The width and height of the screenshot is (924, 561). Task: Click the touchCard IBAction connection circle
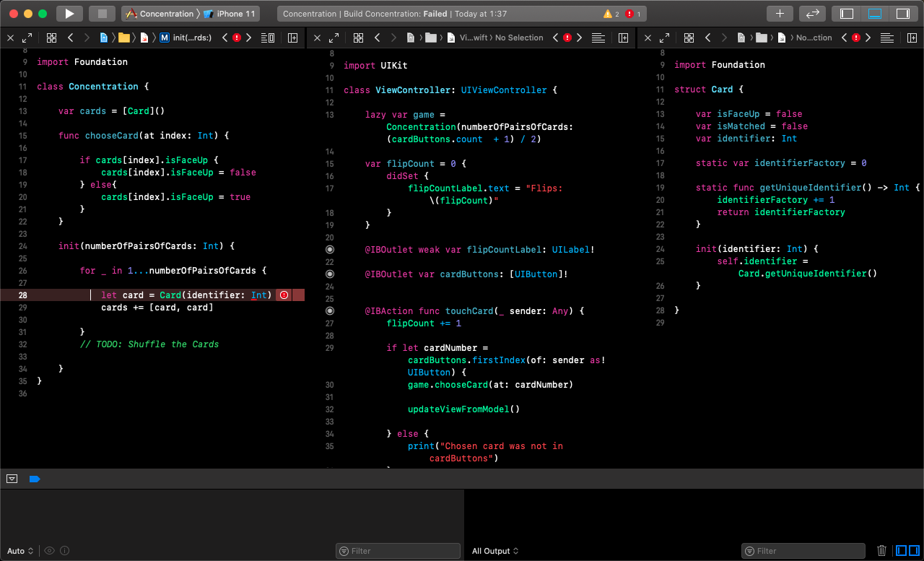pos(330,311)
